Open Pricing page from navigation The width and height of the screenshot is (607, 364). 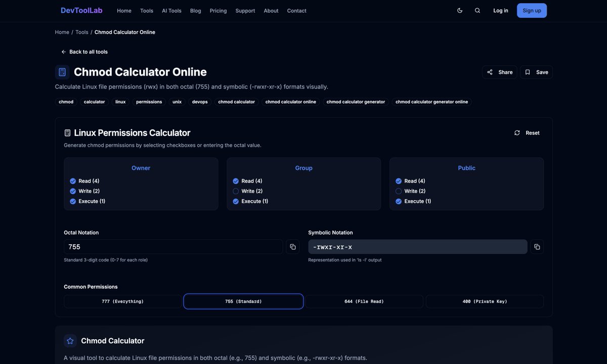[x=218, y=11]
